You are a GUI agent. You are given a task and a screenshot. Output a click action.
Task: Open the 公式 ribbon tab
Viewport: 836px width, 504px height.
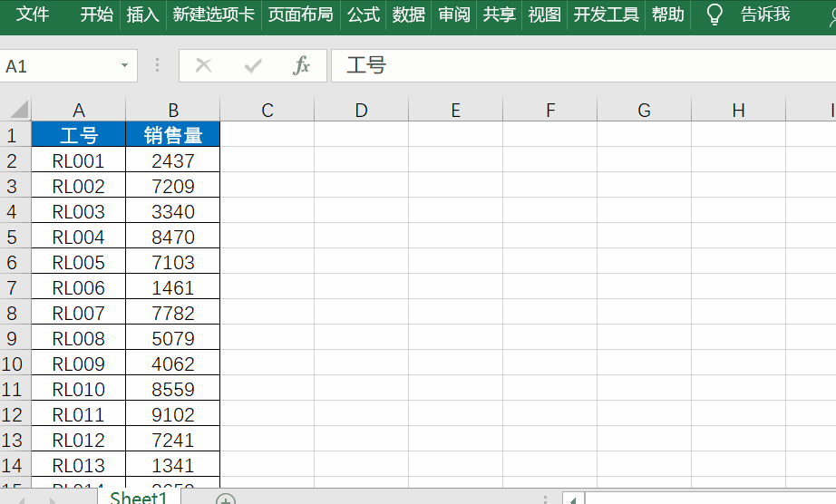tap(363, 14)
